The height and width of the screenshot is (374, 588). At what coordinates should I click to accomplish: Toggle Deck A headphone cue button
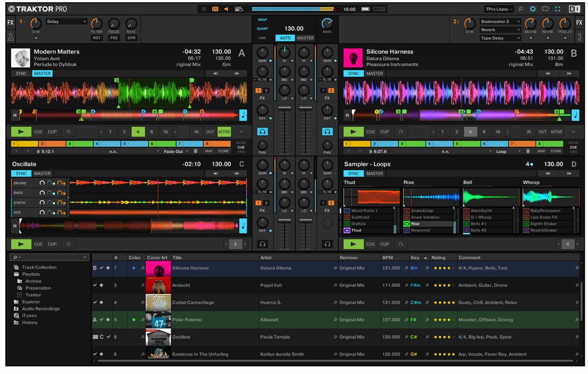coord(262,132)
